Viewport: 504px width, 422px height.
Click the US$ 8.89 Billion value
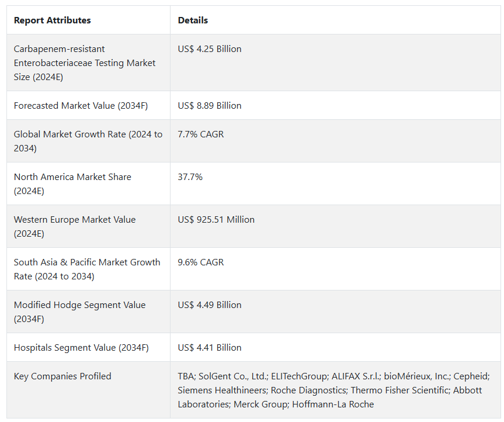[x=210, y=106]
